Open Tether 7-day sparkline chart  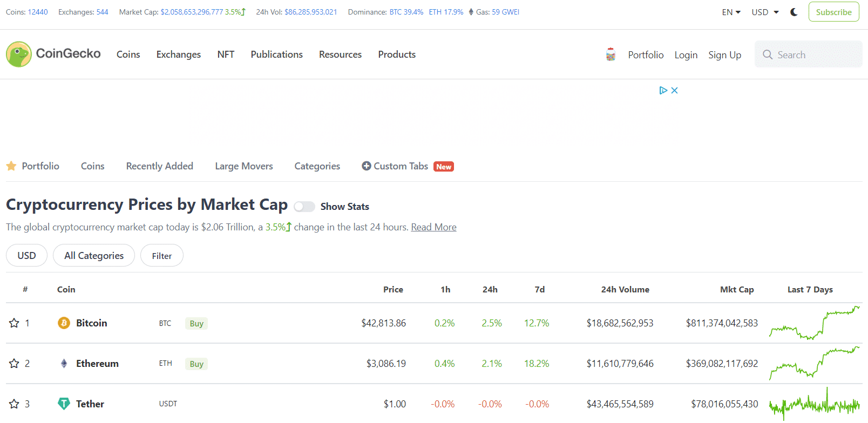[x=815, y=404]
